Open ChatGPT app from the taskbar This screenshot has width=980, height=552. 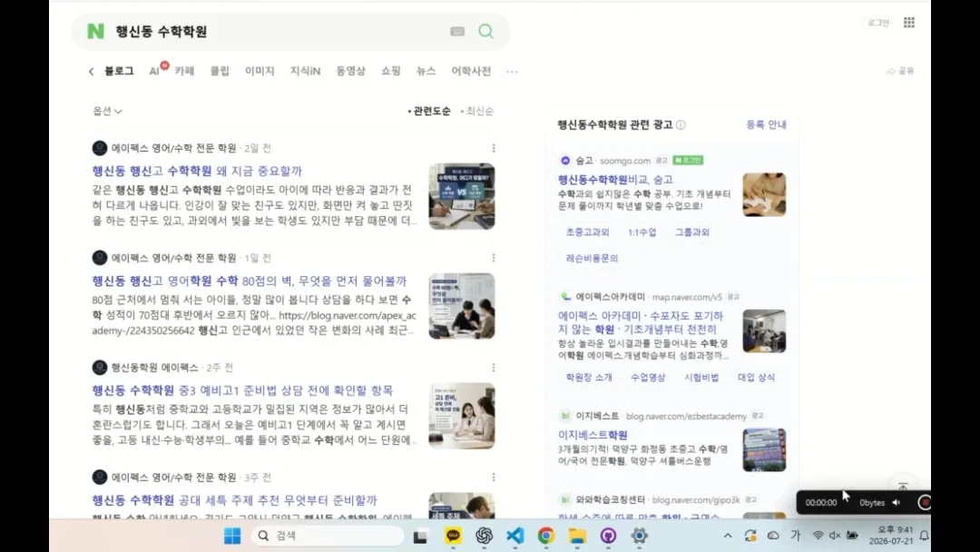(x=484, y=536)
